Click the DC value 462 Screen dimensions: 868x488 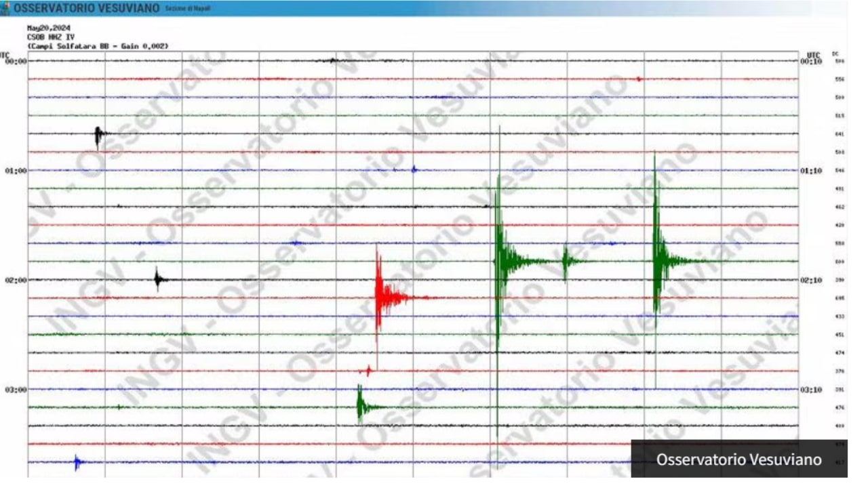(840, 207)
